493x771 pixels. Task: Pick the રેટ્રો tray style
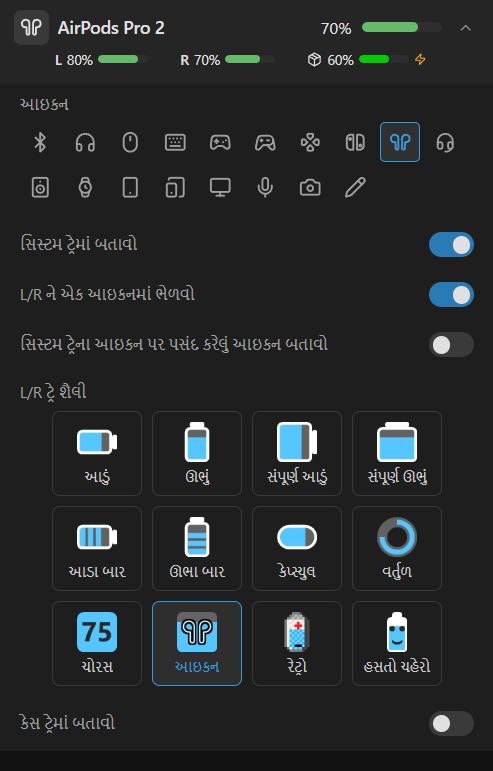tap(297, 643)
